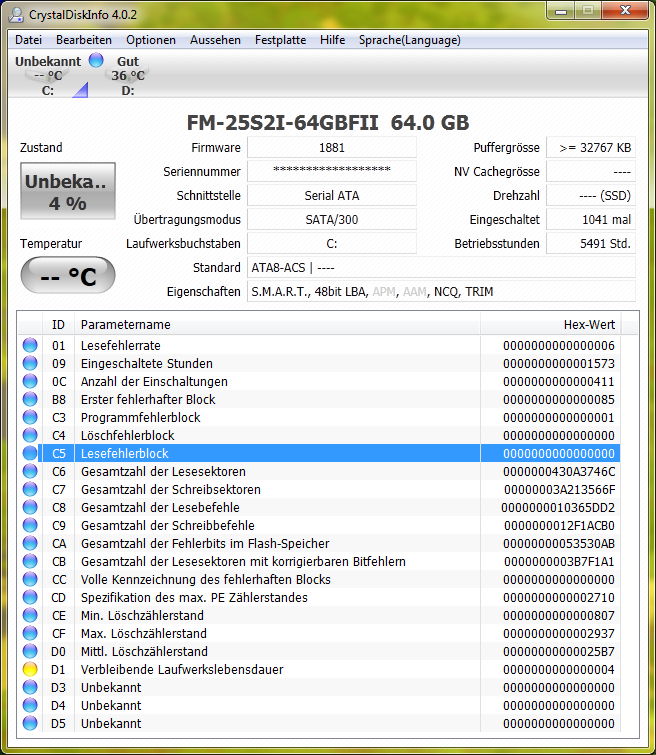Click hex value 0000000430A3746C

(559, 471)
